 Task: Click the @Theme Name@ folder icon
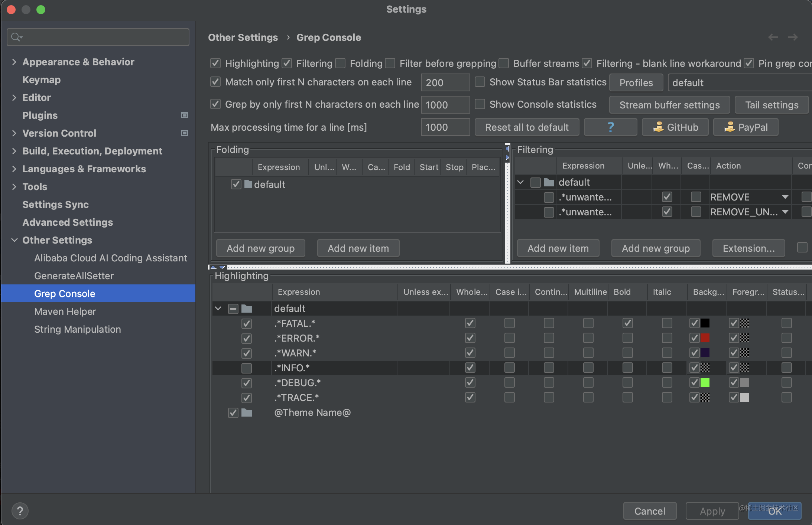[247, 412]
